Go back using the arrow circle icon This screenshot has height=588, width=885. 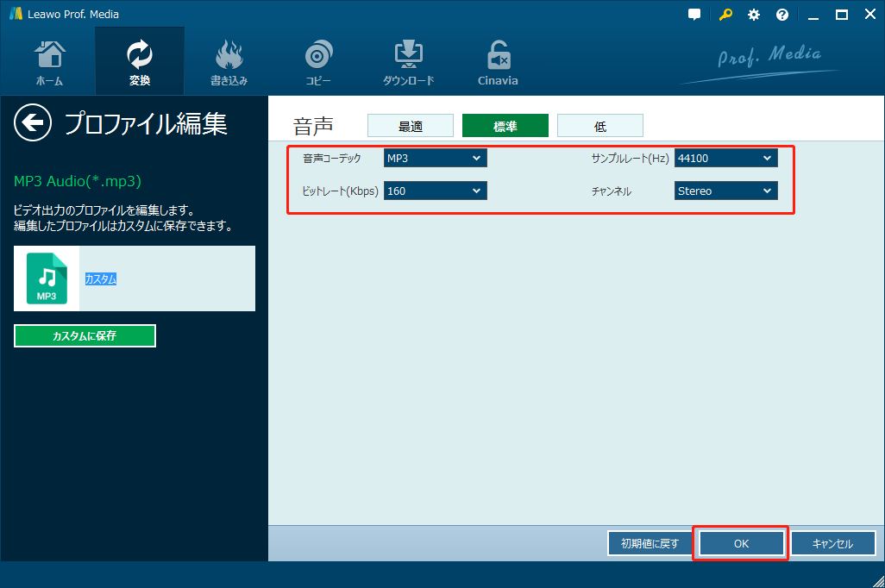[x=33, y=122]
